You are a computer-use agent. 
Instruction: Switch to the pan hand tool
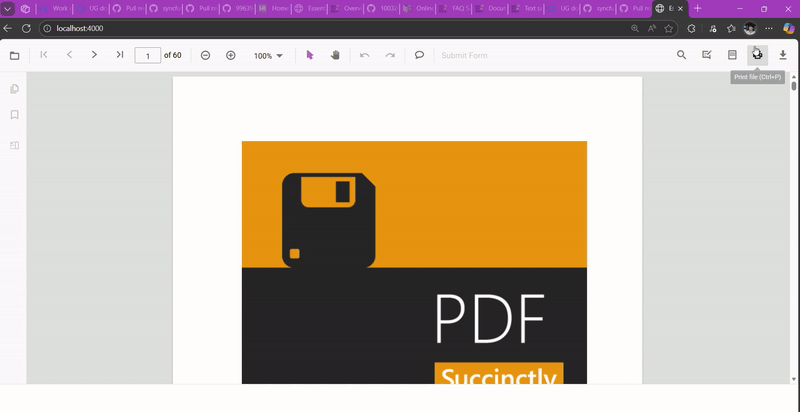335,55
